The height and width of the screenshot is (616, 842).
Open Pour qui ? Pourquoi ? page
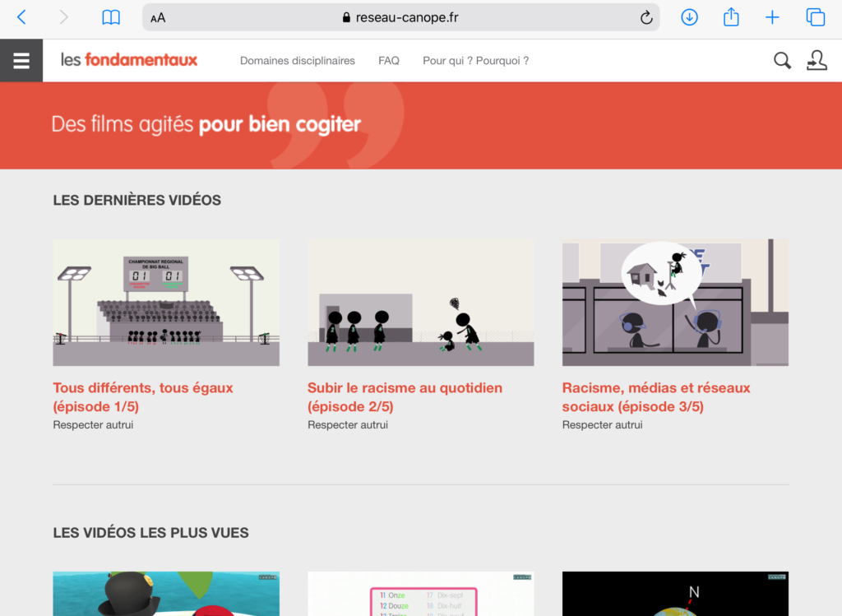click(476, 61)
